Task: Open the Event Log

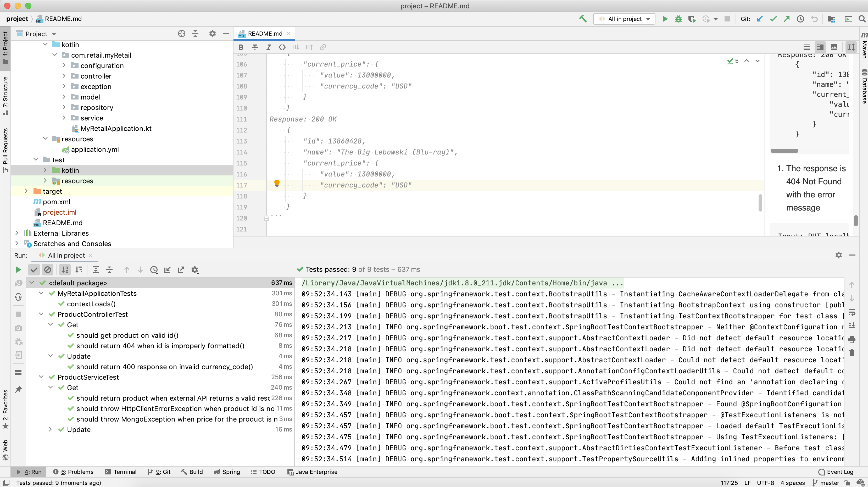Action: tap(836, 472)
